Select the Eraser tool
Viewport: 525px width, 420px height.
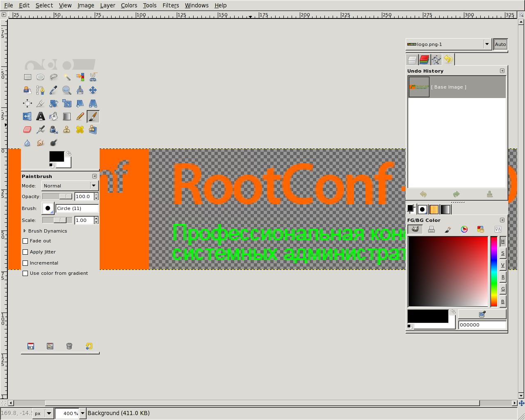tap(27, 130)
